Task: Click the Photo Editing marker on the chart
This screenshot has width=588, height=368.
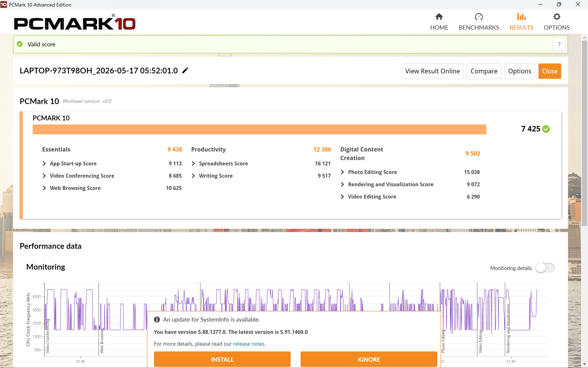Action: pos(444,341)
